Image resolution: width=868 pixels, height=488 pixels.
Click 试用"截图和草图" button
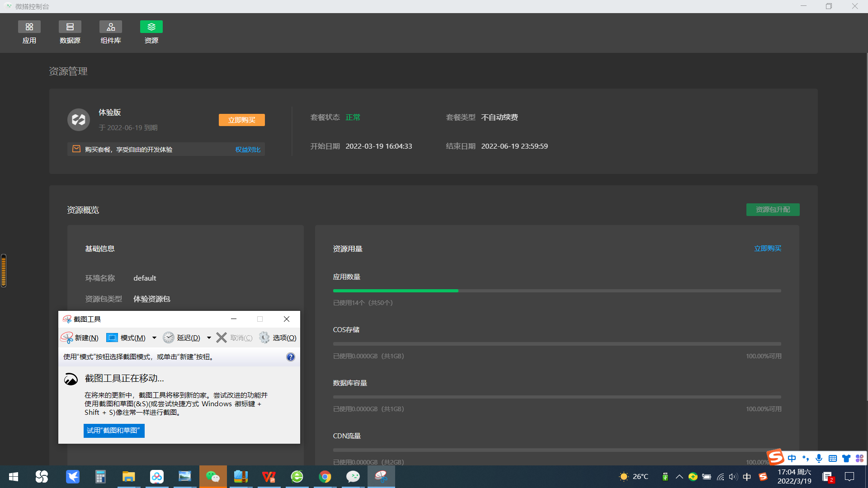[114, 431]
